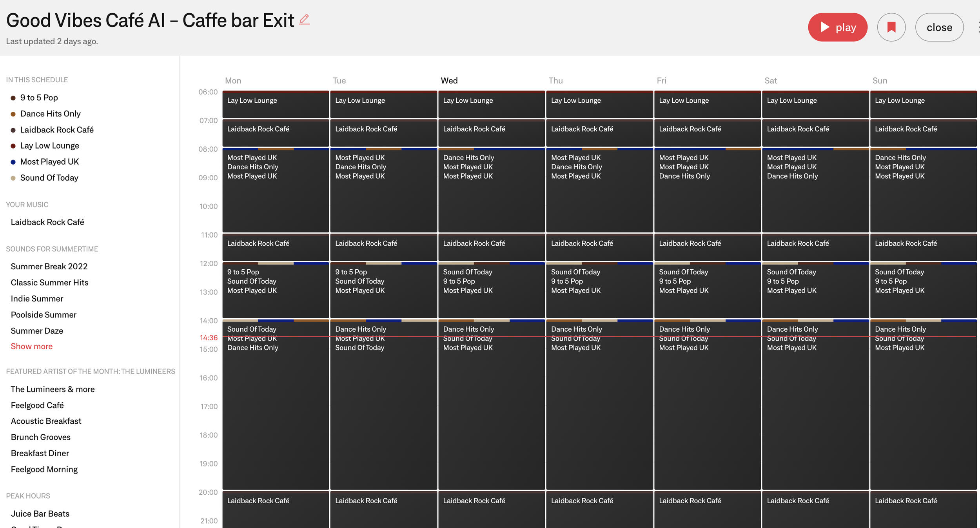The image size is (980, 528).
Task: Select the Mon column header
Action: [233, 80]
